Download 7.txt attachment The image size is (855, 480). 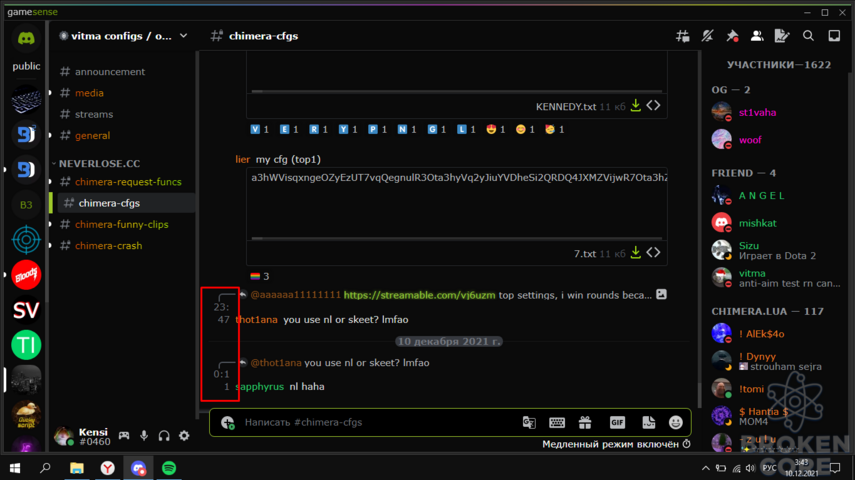pyautogui.click(x=636, y=253)
